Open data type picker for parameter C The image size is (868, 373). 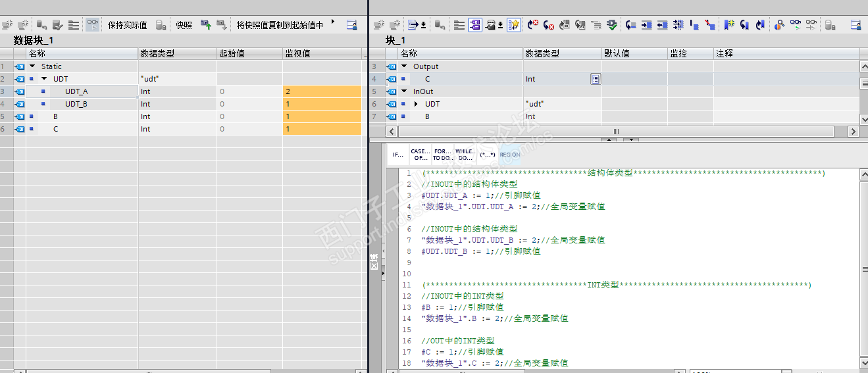tap(596, 79)
